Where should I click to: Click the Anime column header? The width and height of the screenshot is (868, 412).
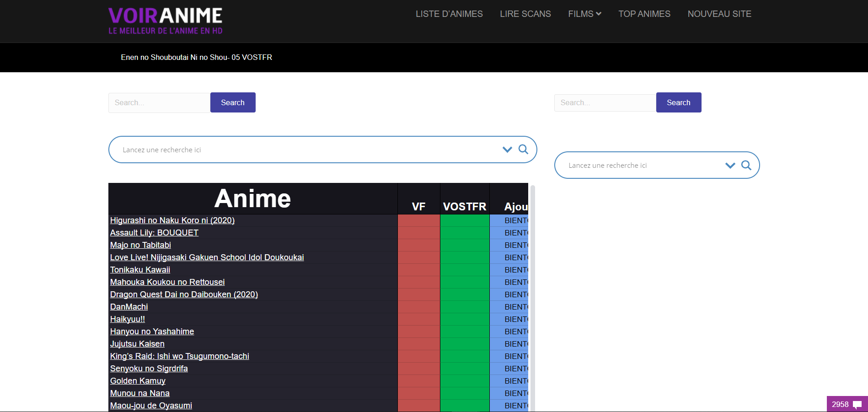tap(253, 198)
